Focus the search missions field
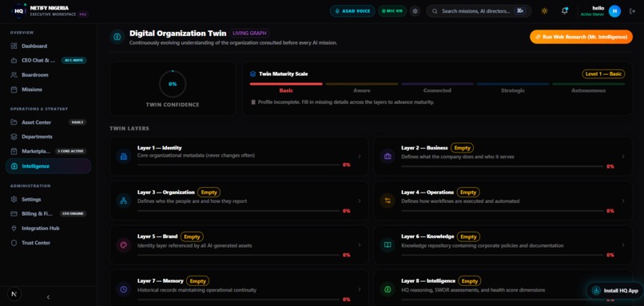The width and height of the screenshot is (644, 306). pos(479,11)
